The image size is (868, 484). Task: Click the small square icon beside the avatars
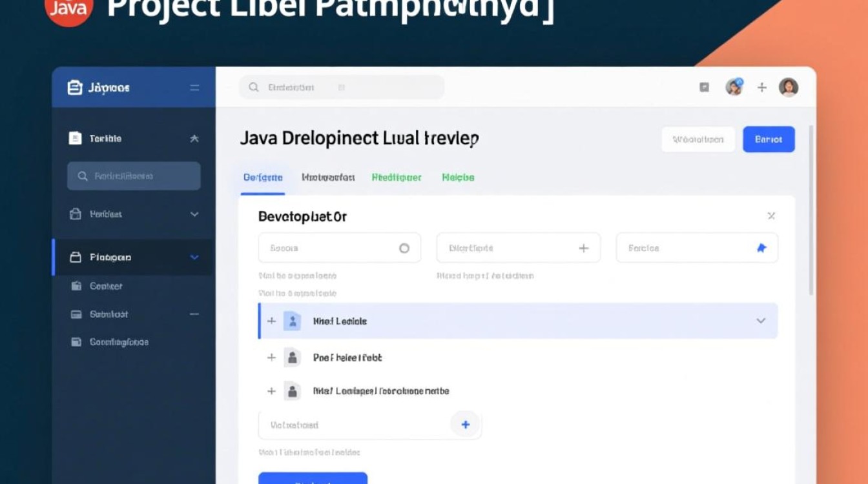(x=704, y=87)
